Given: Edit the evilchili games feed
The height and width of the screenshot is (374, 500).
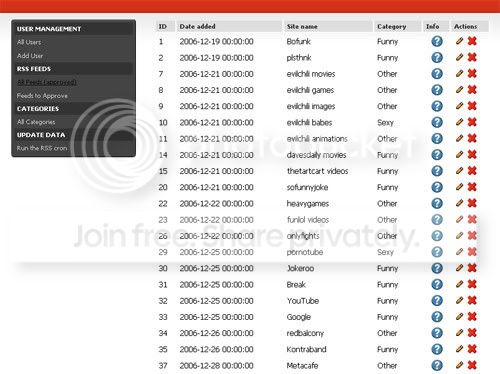Looking at the screenshot, I should [459, 89].
